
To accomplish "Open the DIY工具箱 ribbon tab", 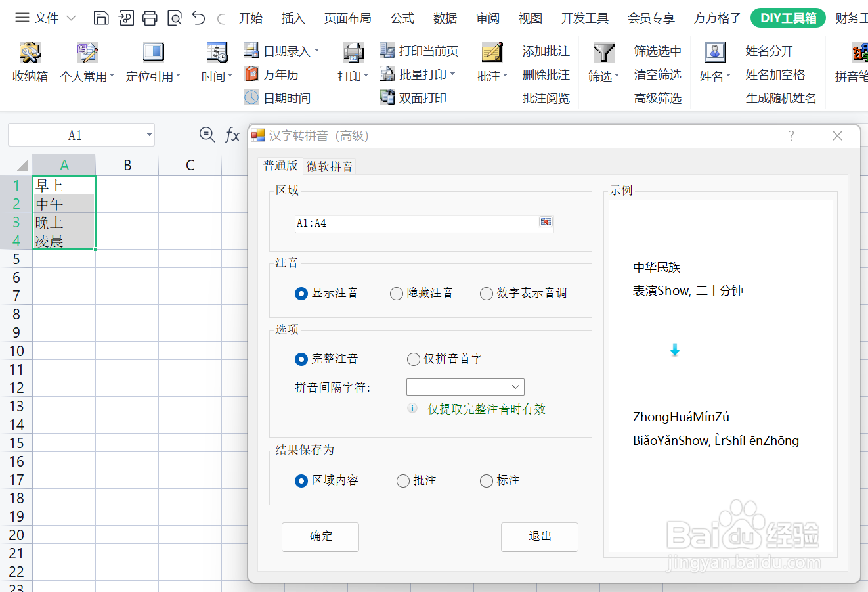I will point(788,18).
